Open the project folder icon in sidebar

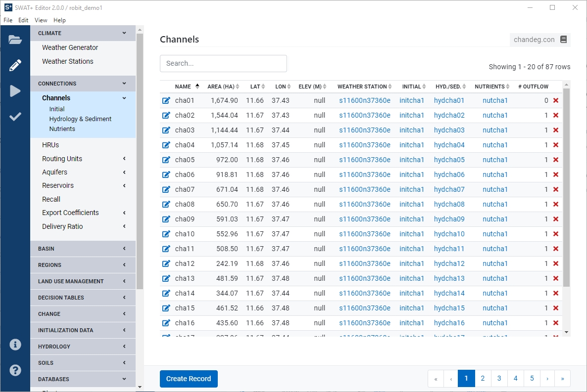[15, 40]
